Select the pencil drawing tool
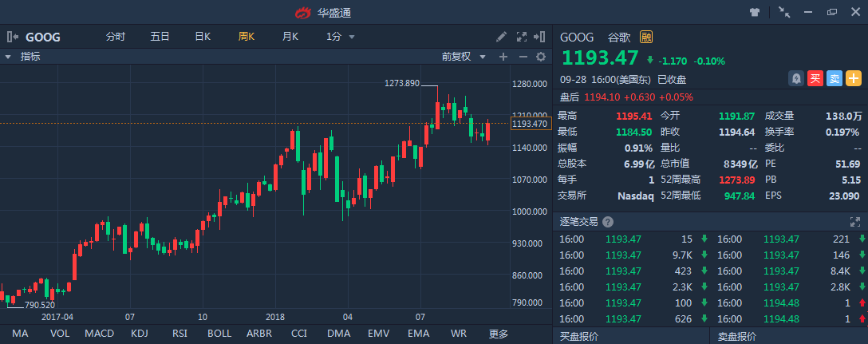This screenshot has width=868, height=344. (x=501, y=38)
